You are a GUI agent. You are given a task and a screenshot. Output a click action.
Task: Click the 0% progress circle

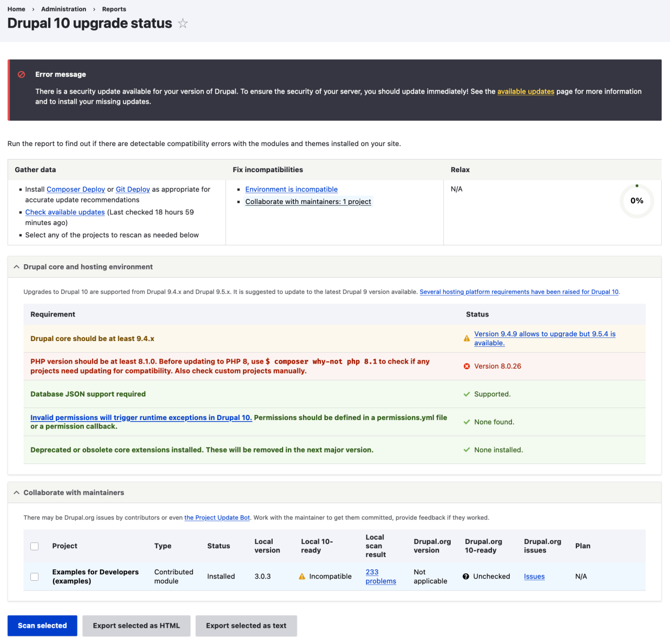tap(636, 201)
